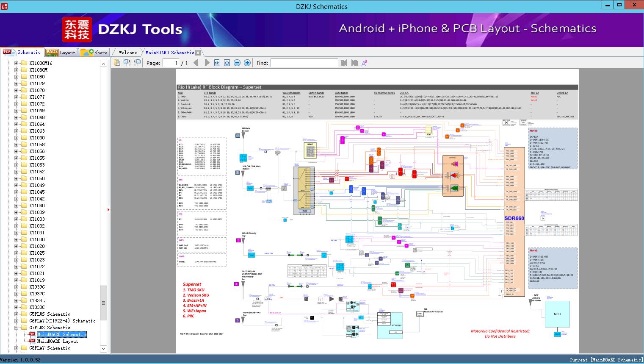Select the XT1023 tree item

point(37,260)
